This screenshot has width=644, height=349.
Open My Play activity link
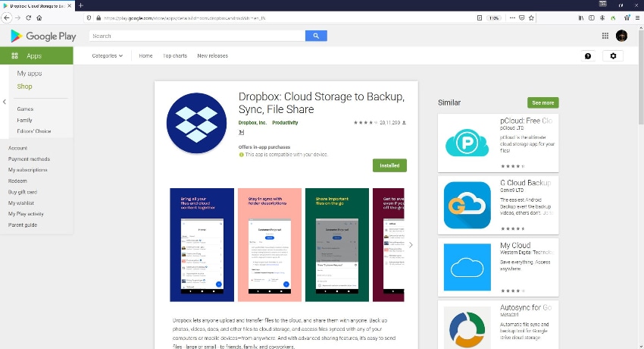coord(26,214)
